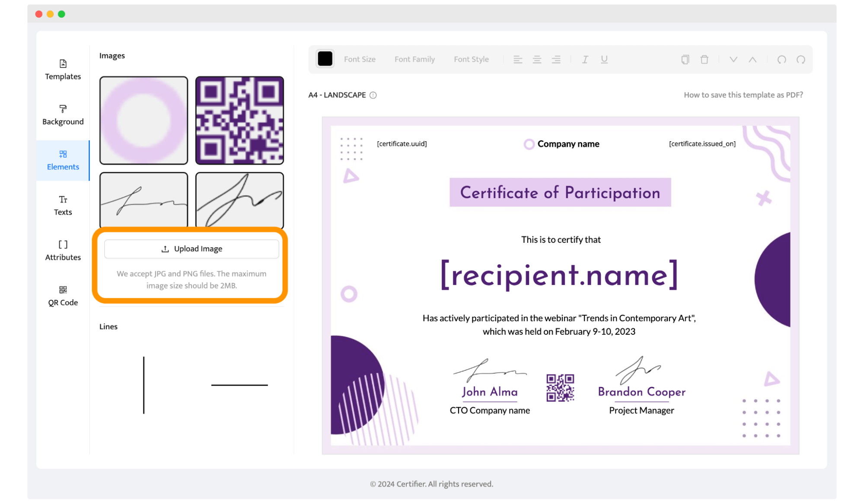Toggle italic text formatting
The width and height of the screenshot is (864, 504).
(585, 60)
